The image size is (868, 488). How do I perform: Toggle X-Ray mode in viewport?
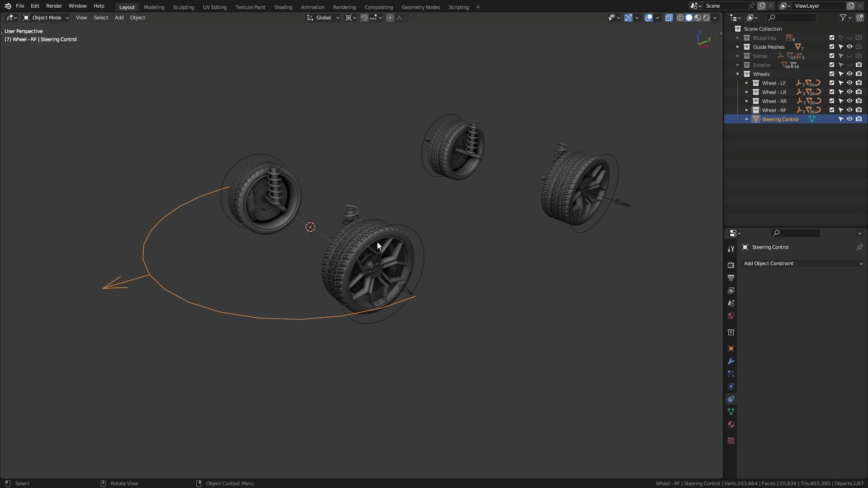click(669, 18)
